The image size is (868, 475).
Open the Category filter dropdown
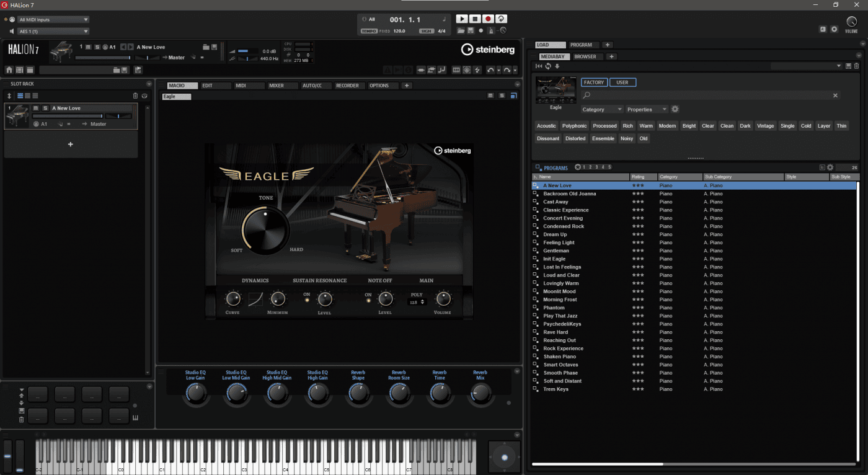pos(601,109)
